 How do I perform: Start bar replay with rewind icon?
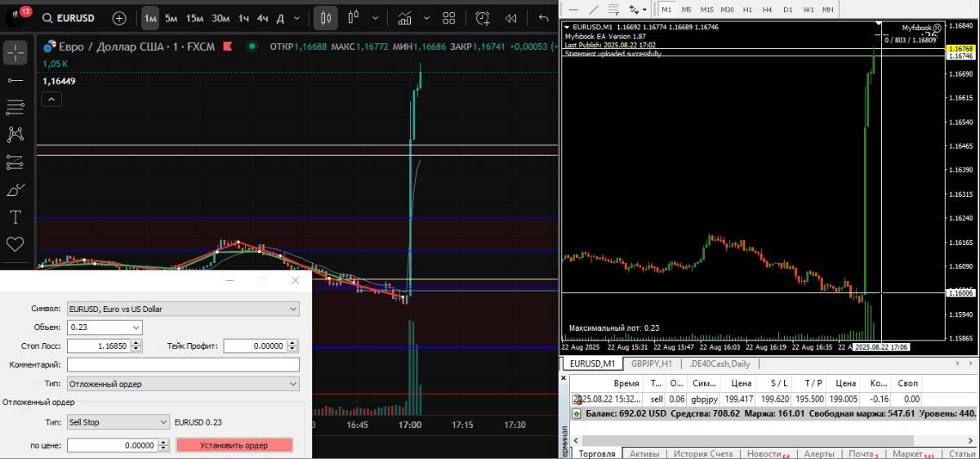tap(511, 18)
